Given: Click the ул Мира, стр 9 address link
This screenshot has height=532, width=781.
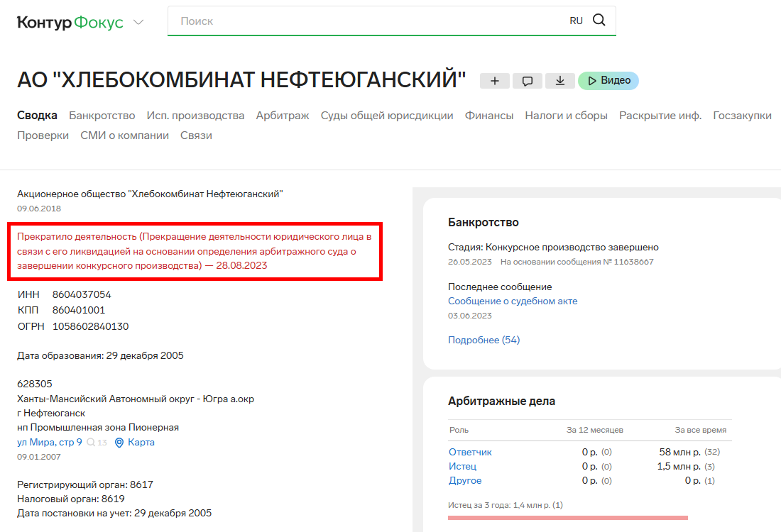Looking at the screenshot, I should [x=49, y=442].
